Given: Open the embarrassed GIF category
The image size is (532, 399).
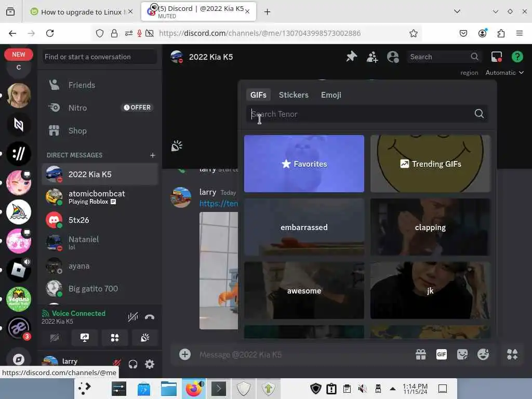Looking at the screenshot, I should pyautogui.click(x=304, y=227).
